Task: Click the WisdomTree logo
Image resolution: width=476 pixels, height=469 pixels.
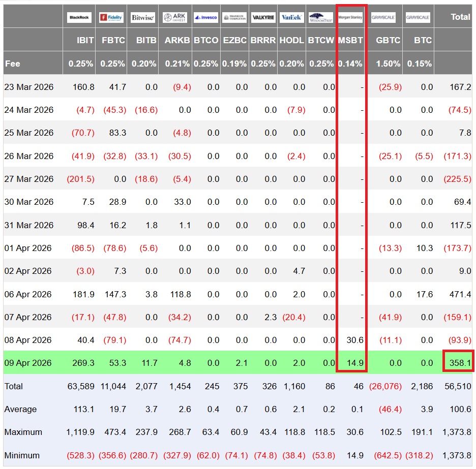Action: (x=321, y=17)
